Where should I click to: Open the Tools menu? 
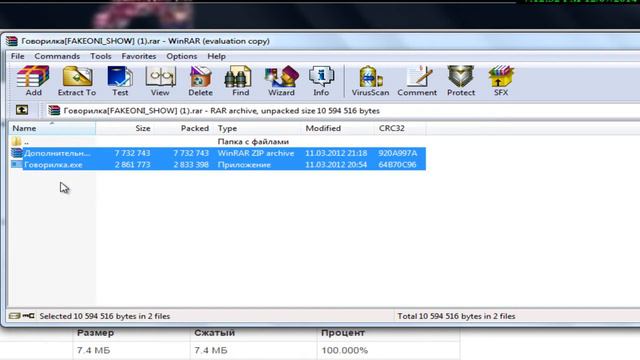[100, 56]
